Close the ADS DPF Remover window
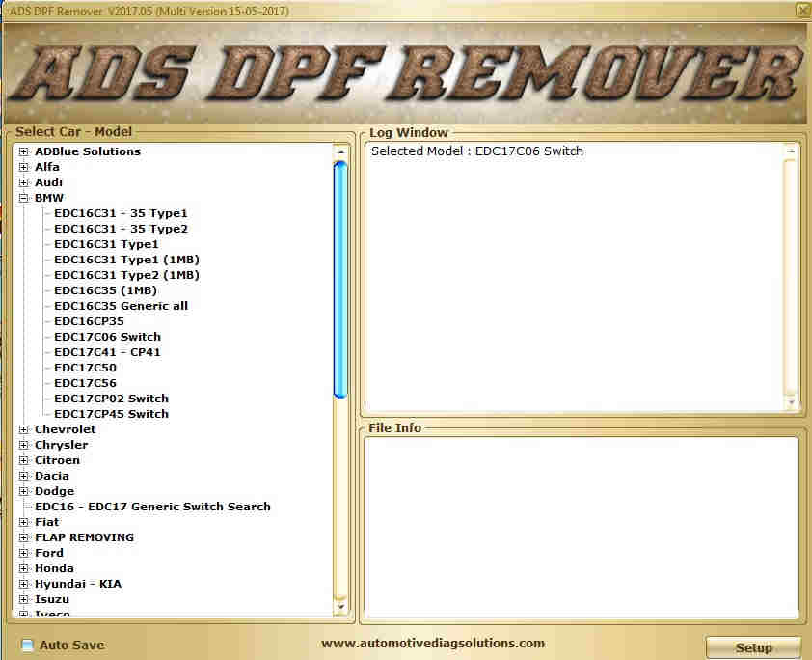Image resolution: width=812 pixels, height=660 pixels. tap(803, 10)
